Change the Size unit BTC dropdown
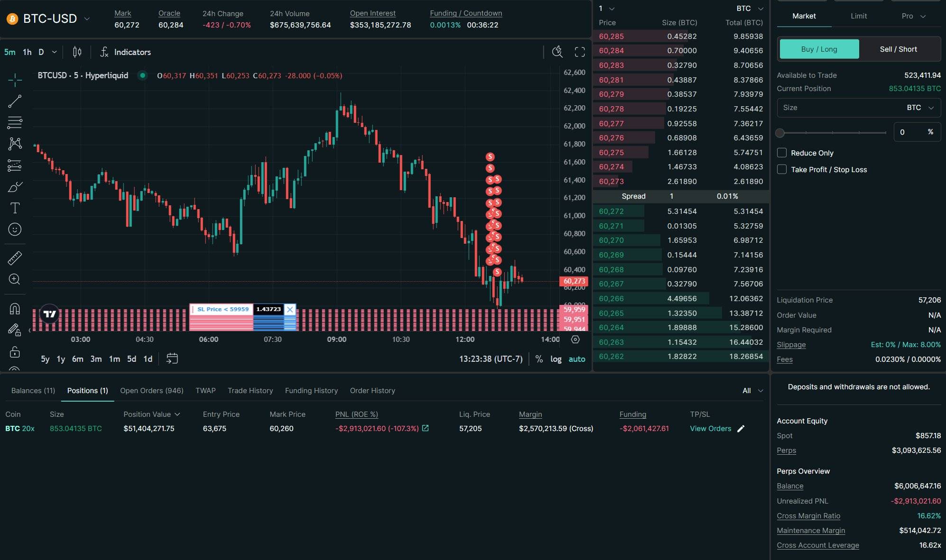The width and height of the screenshot is (946, 560). click(920, 108)
